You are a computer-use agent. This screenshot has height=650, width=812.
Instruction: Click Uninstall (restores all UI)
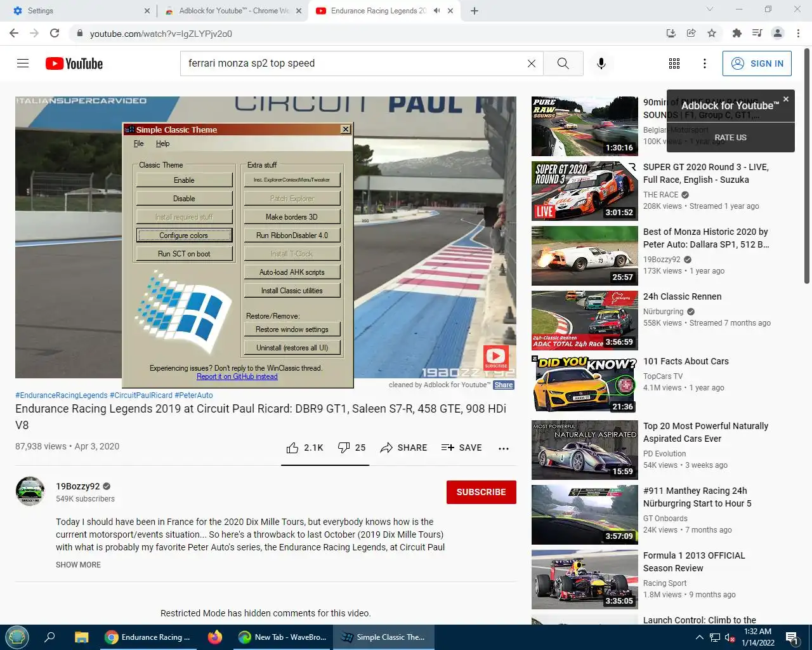[x=292, y=348]
